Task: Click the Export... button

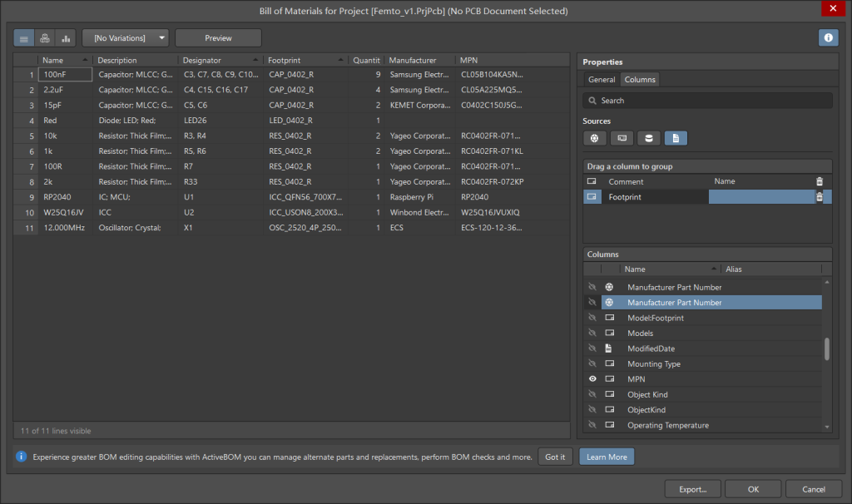Action: click(693, 489)
